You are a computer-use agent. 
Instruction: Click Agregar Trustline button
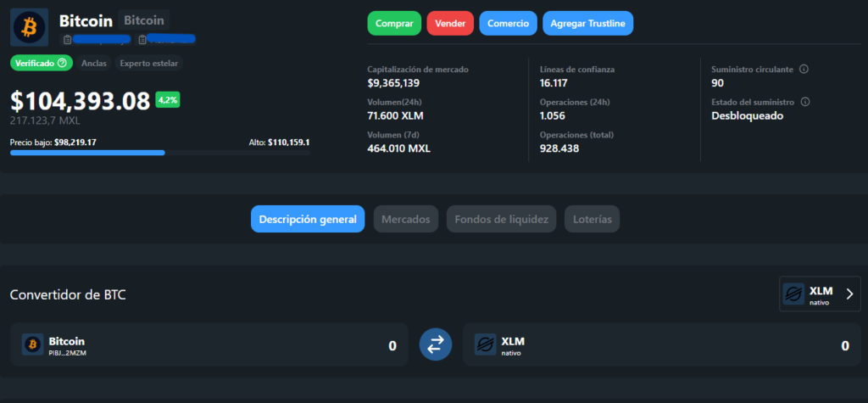(588, 23)
